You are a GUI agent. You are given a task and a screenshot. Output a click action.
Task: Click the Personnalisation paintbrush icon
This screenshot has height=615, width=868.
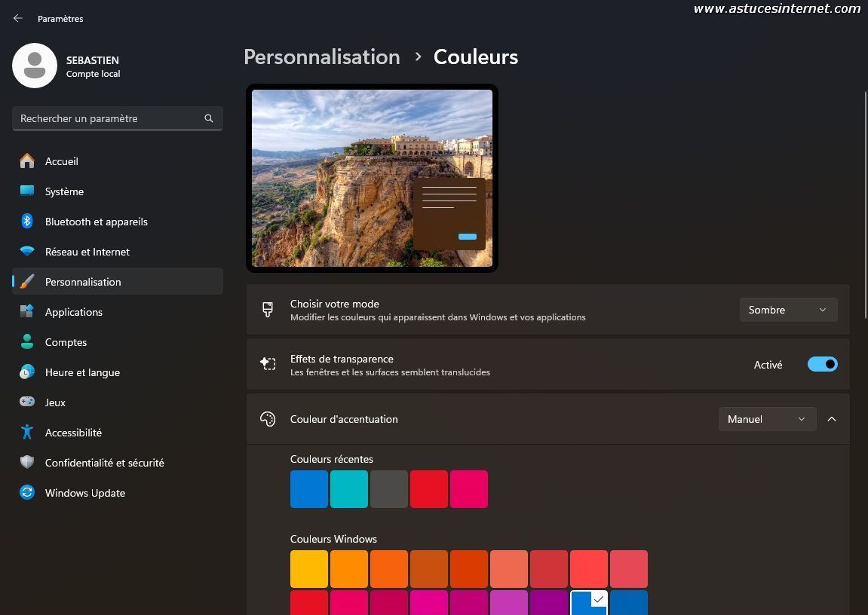pos(26,282)
